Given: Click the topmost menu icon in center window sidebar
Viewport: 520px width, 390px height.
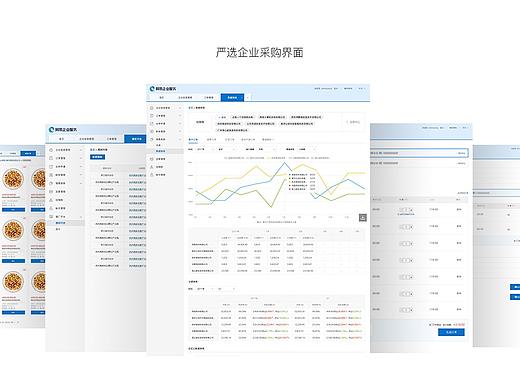Looking at the screenshot, I should coord(151,108).
